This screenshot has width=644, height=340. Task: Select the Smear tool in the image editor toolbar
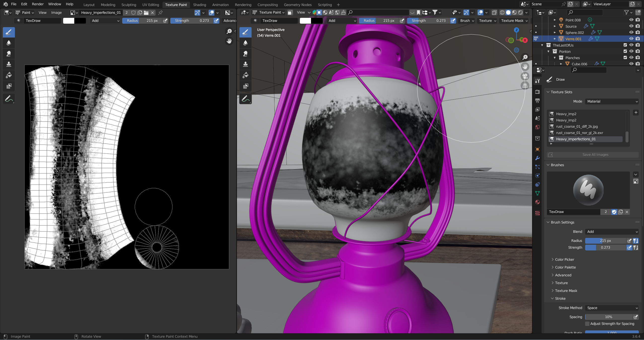9,54
